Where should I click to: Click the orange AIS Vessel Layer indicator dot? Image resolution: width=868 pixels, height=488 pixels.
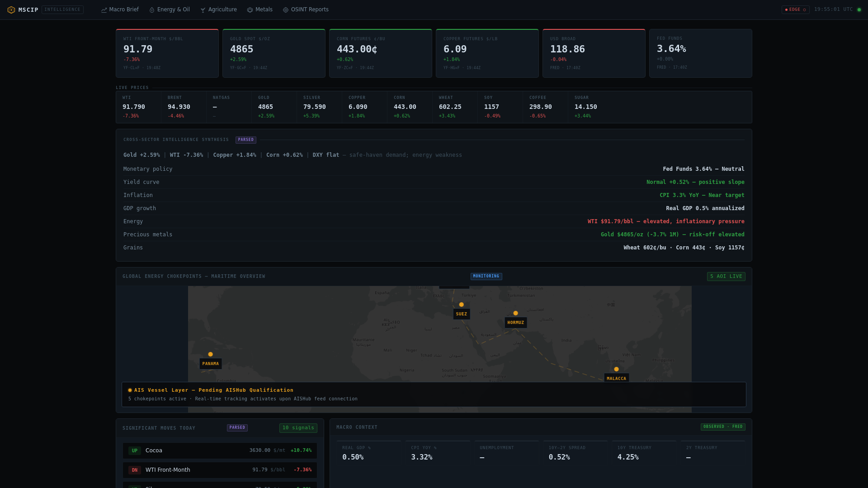point(130,390)
